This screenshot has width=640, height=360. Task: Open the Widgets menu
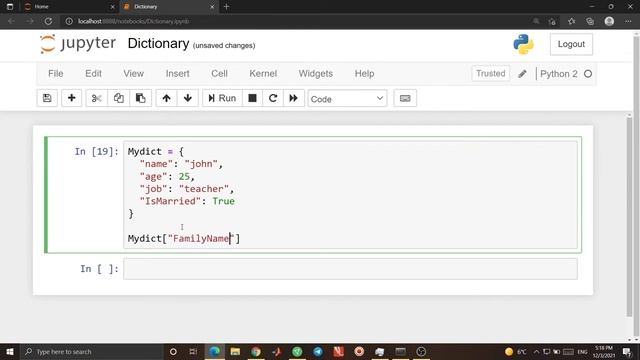(316, 73)
